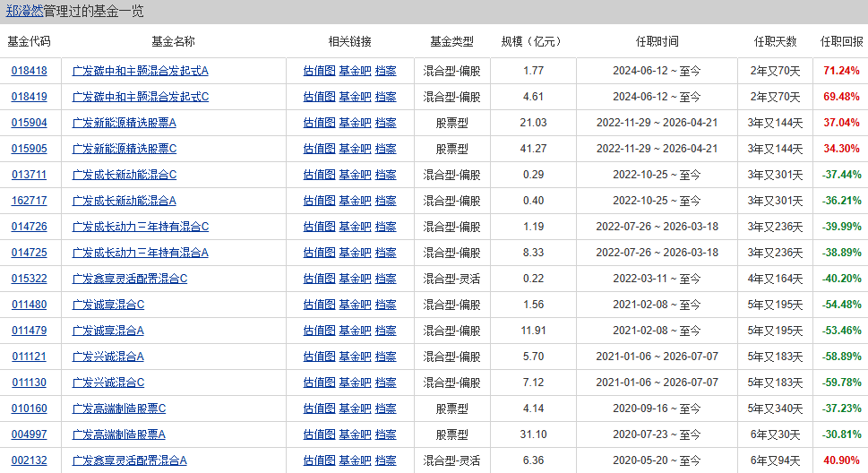Select date range 2020-07-23 ~ 至今
This screenshot has width=868, height=473.
[x=657, y=435]
